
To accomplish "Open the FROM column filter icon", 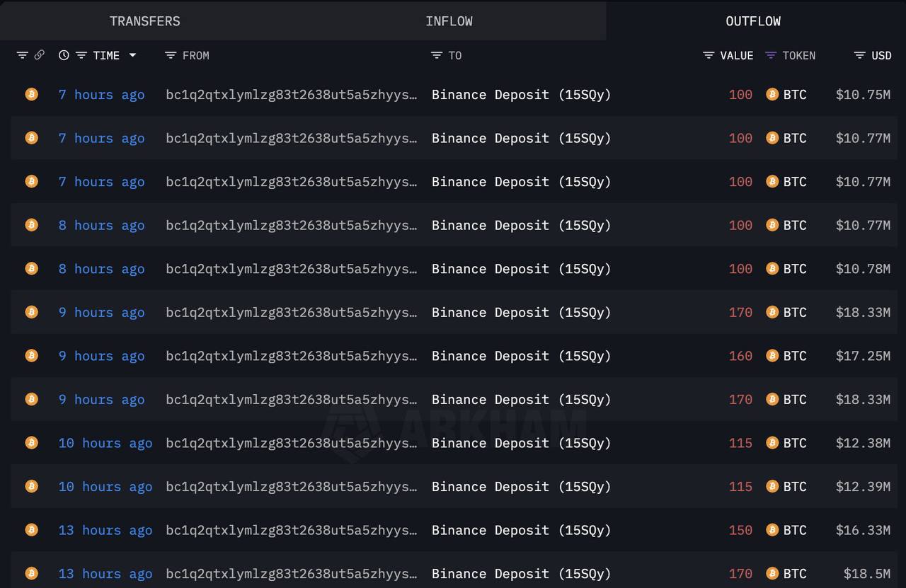I will pos(170,55).
